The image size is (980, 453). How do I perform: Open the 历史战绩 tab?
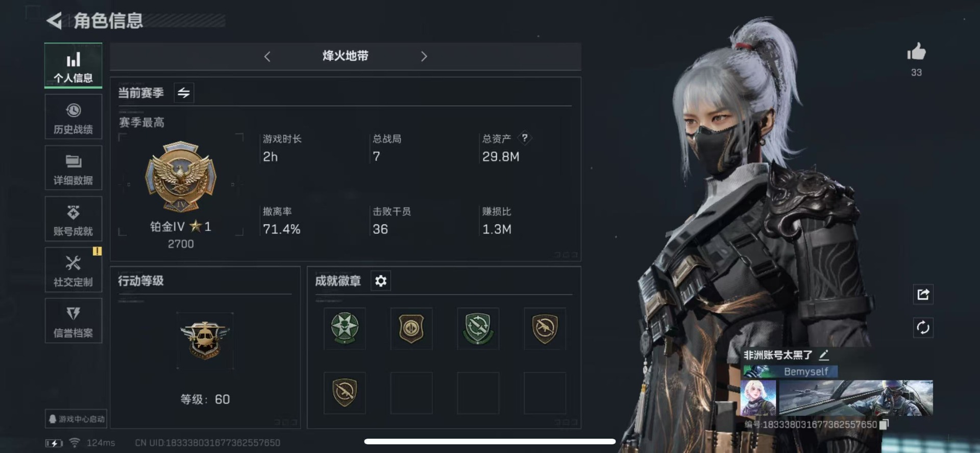(x=73, y=117)
